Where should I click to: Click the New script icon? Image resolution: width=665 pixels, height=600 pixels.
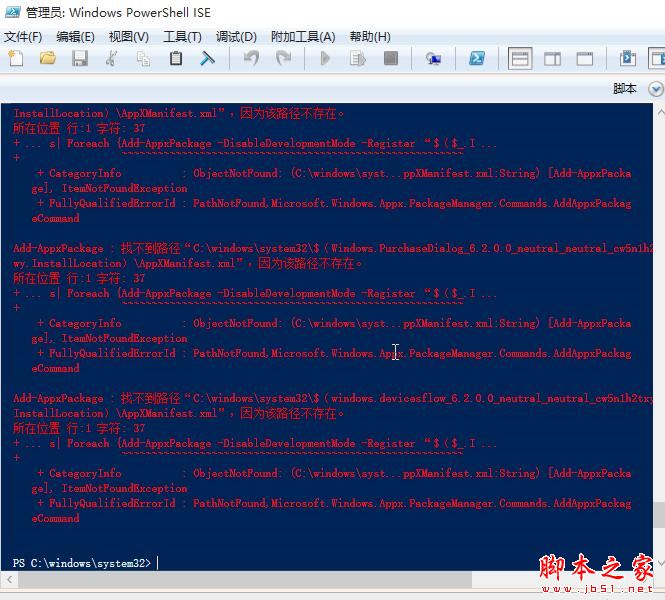pyautogui.click(x=16, y=58)
